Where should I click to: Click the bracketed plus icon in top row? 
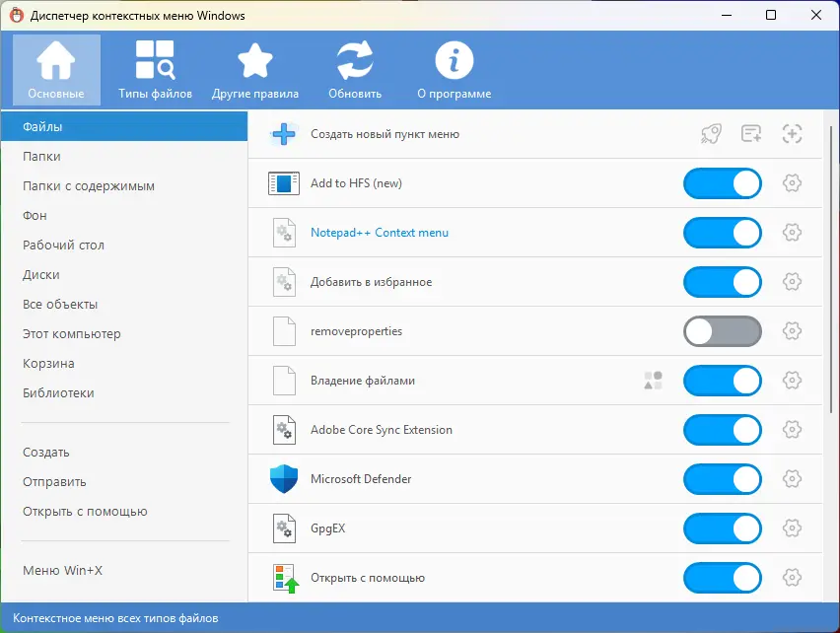click(x=792, y=134)
